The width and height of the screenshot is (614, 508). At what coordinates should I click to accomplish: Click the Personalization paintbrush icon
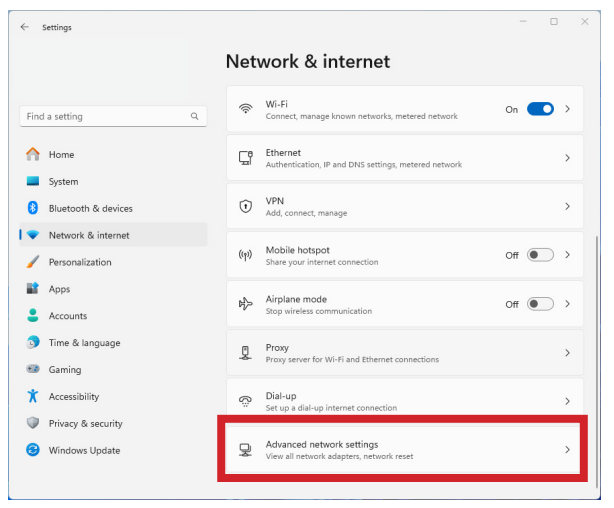click(33, 262)
